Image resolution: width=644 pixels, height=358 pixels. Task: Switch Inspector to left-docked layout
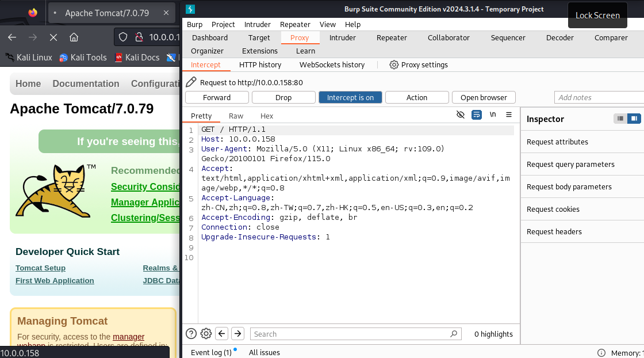620,119
